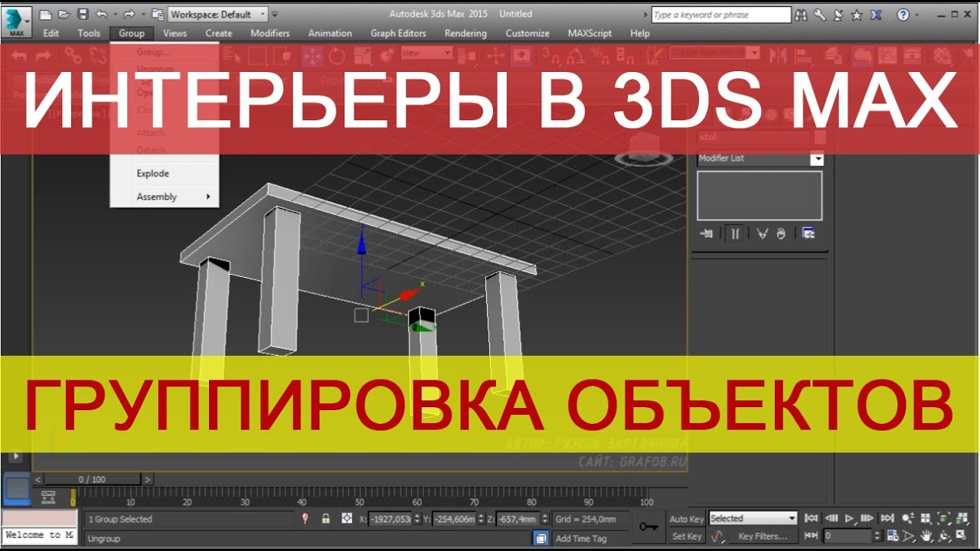The height and width of the screenshot is (551, 980).
Task: Open the MAXScript menu
Action: click(x=589, y=33)
